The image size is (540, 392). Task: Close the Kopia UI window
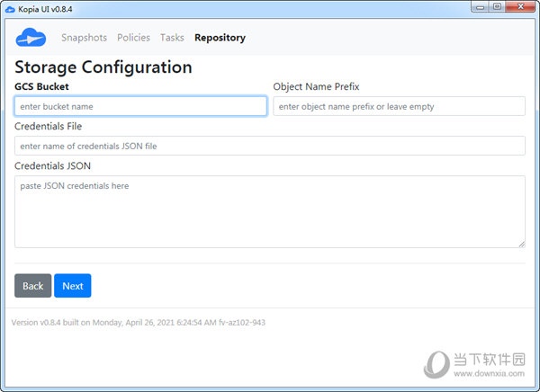tap(520, 7)
